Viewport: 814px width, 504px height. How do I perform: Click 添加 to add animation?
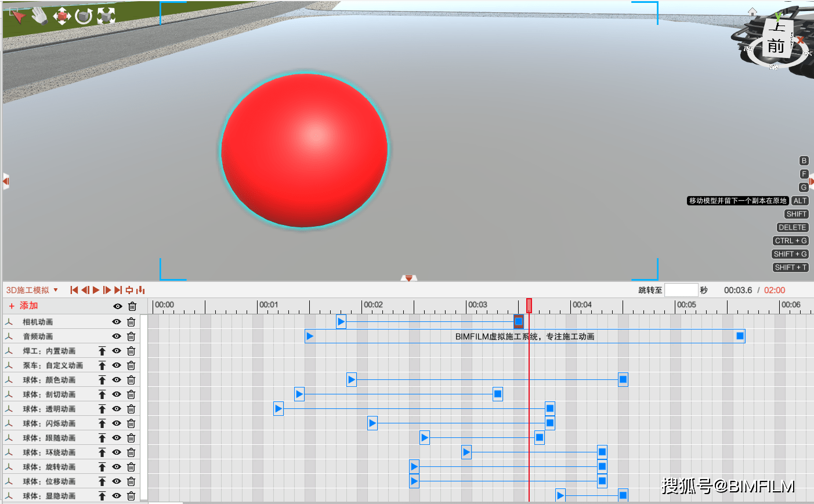(x=23, y=306)
